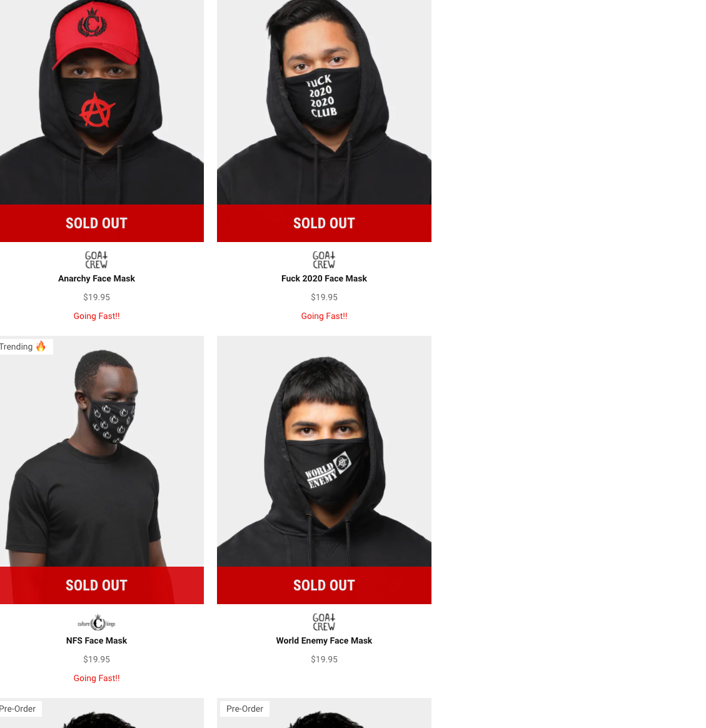Click the SOLD OUT banner on Fuck 2020 mask

coord(324,223)
